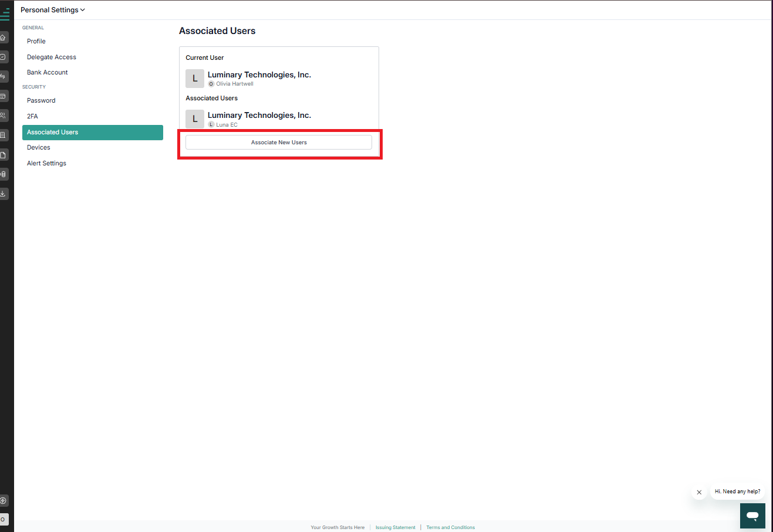
Task: Click the small 'O' badge next to Olivia Hartwell
Action: point(211,84)
